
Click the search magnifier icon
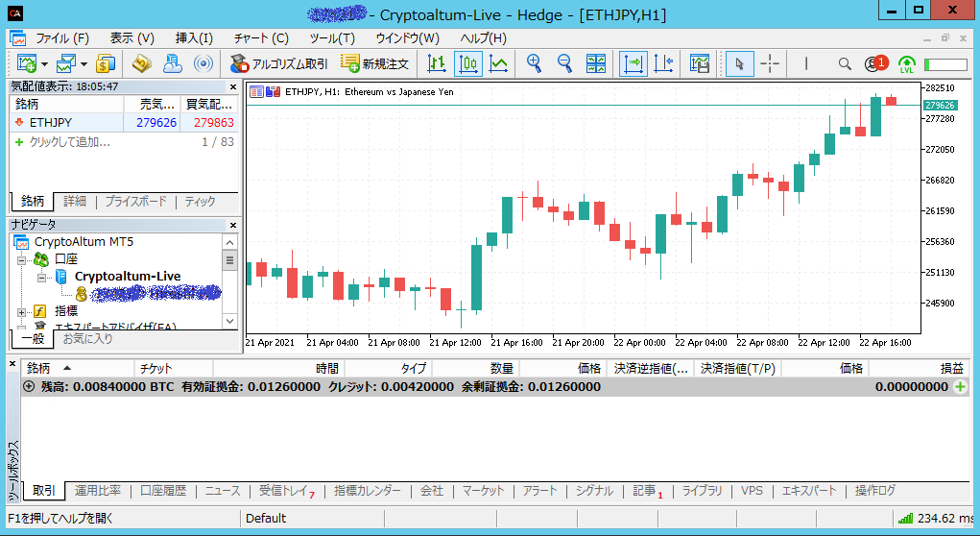845,63
